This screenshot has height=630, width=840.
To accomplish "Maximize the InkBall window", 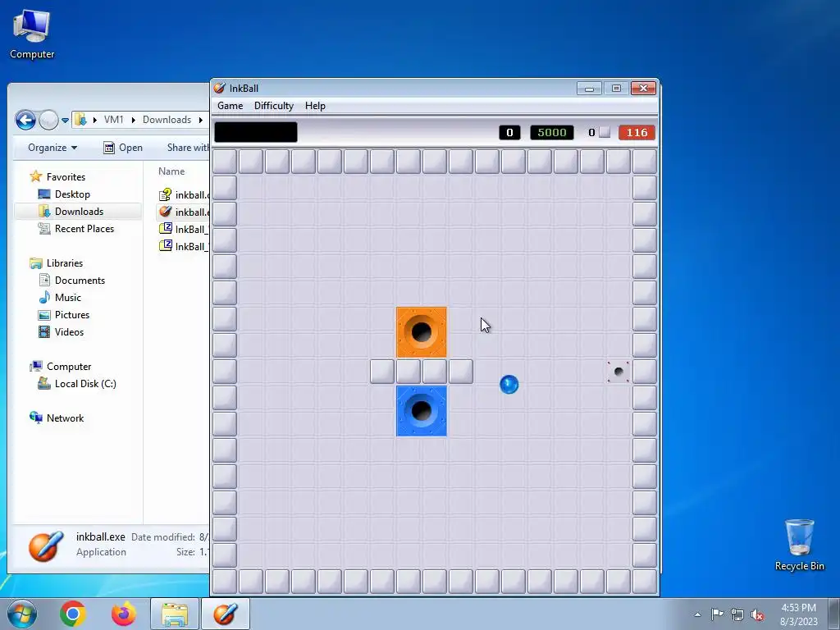I will (616, 89).
